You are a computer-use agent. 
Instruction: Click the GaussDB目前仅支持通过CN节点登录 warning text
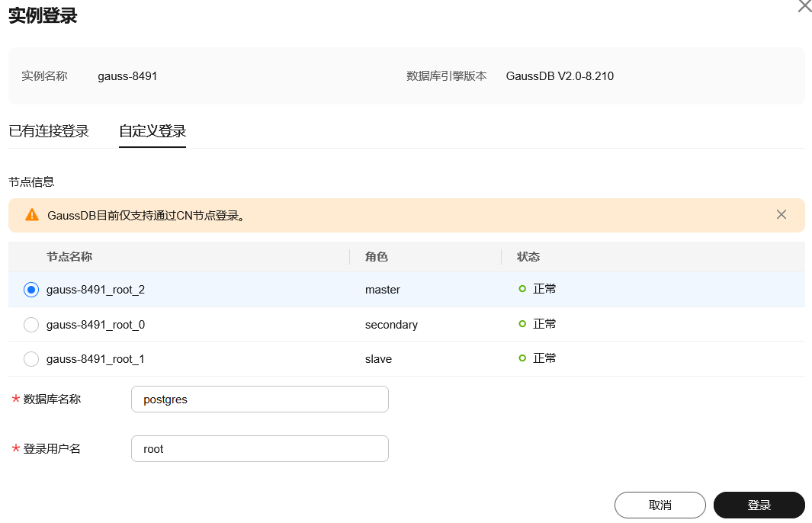(x=146, y=216)
